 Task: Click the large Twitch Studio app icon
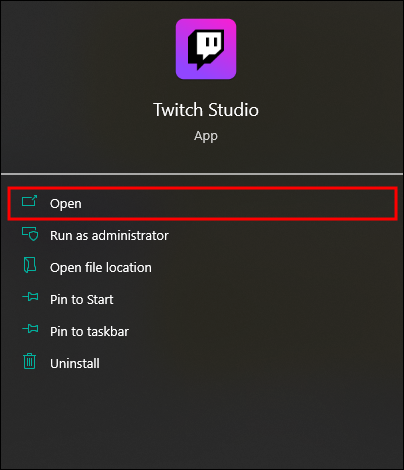pyautogui.click(x=206, y=49)
